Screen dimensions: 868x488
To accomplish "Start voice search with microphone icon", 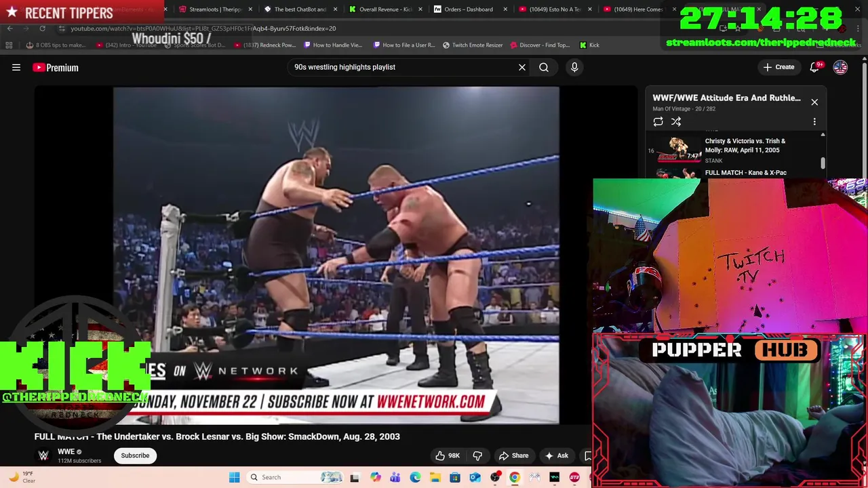I will 574,67.
